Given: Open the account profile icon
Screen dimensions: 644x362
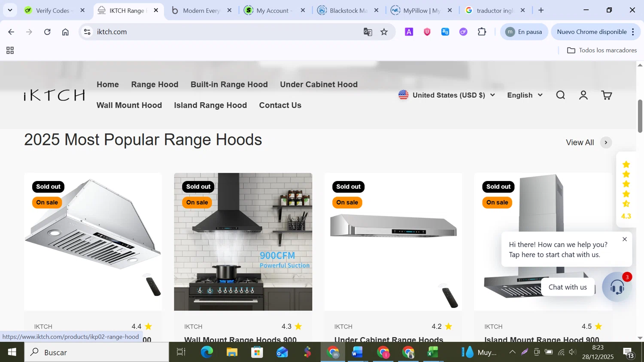Looking at the screenshot, I should tap(583, 95).
